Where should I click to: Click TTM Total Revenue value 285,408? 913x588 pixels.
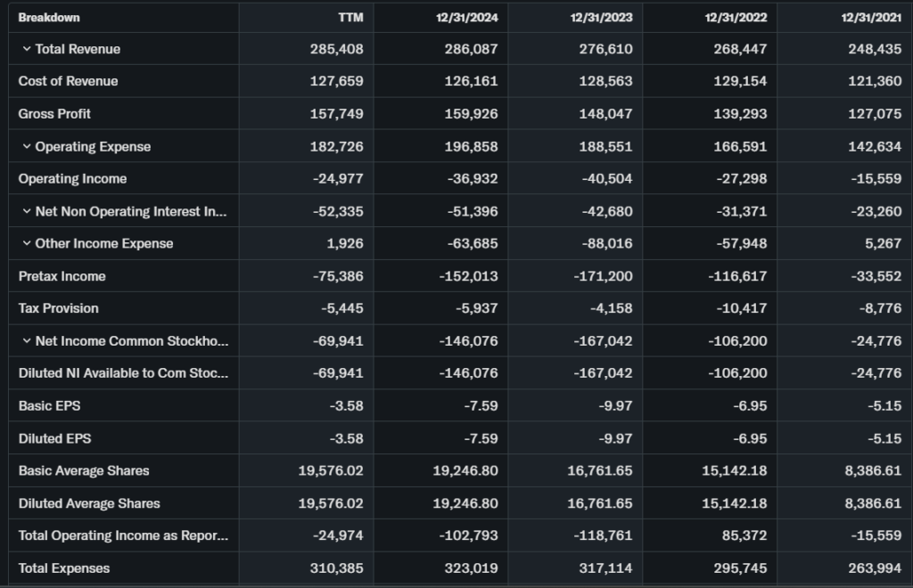(x=337, y=49)
